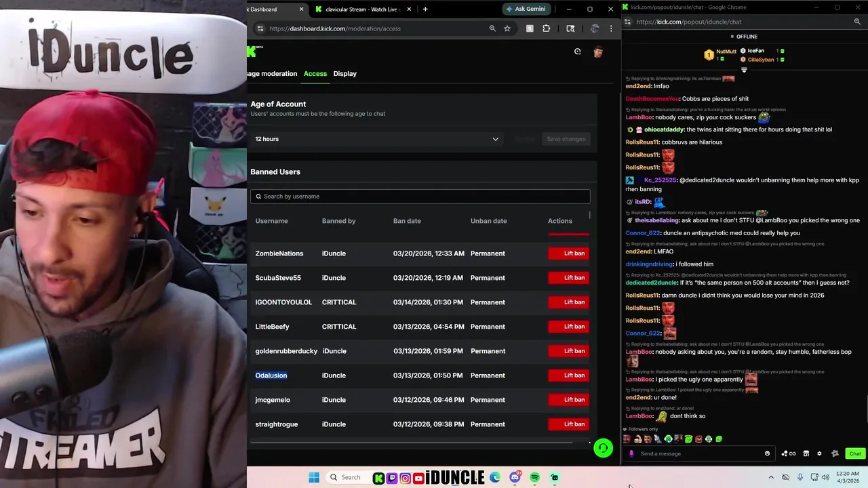
Task: Click the Username column header
Action: [x=271, y=221]
